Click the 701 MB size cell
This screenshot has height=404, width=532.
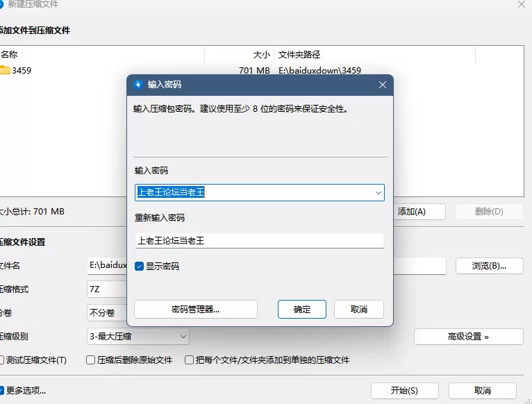(x=254, y=70)
